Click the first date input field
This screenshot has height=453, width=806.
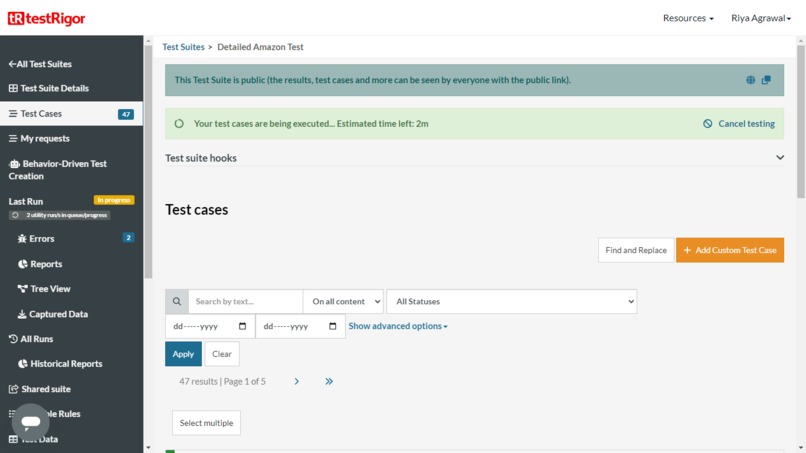(x=210, y=326)
